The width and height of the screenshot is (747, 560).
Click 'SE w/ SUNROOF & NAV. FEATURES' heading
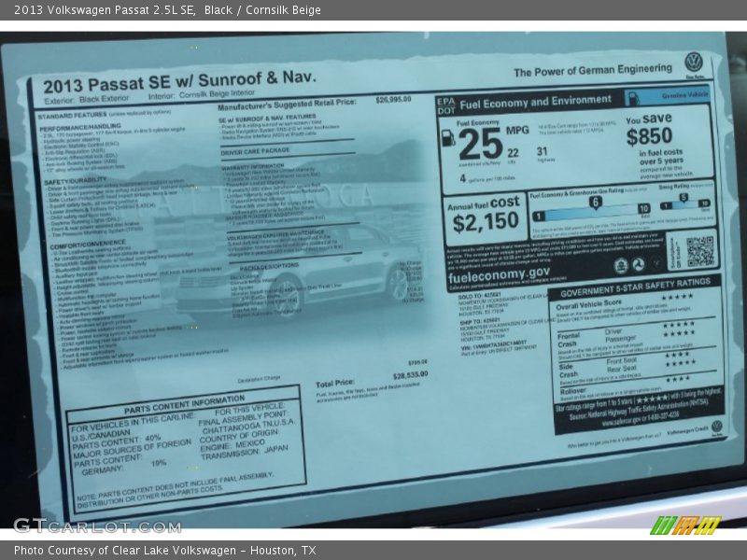[x=267, y=119]
